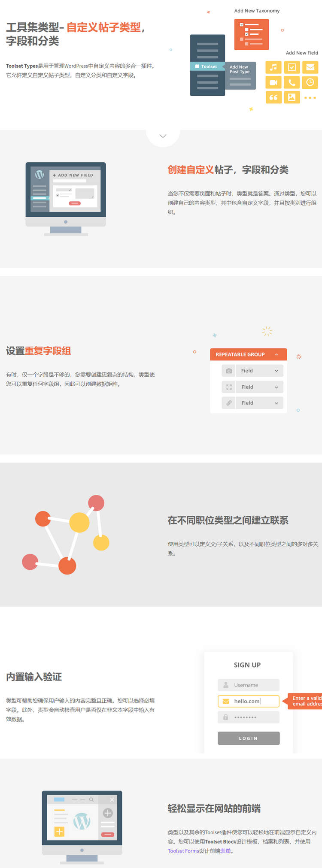322x868 pixels.
Task: Click the top-right Add New Field label
Action: (x=302, y=53)
